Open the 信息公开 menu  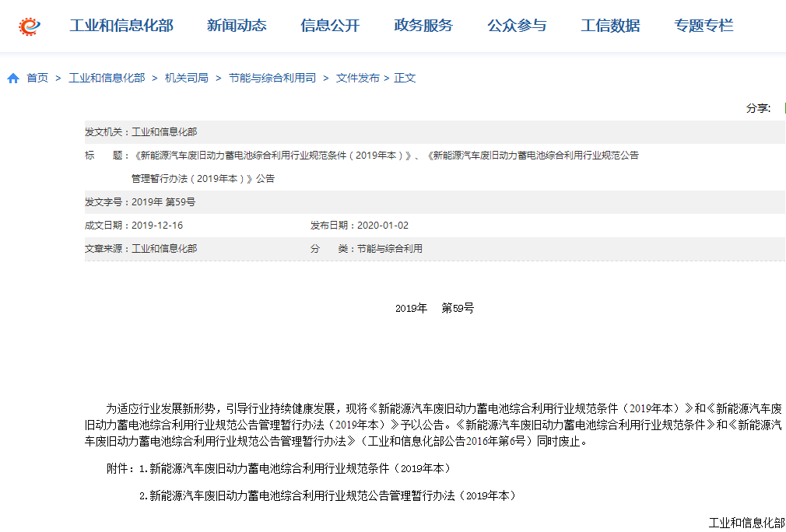click(x=330, y=26)
